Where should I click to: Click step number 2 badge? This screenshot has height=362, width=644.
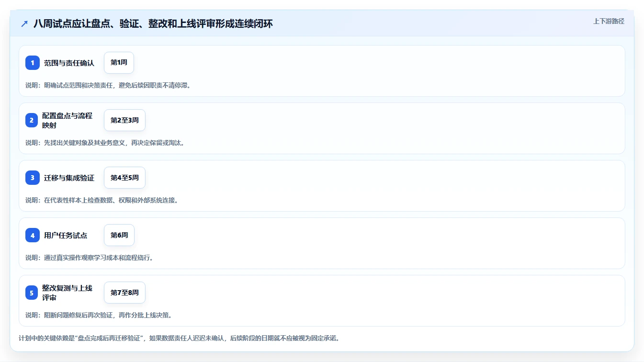click(32, 120)
